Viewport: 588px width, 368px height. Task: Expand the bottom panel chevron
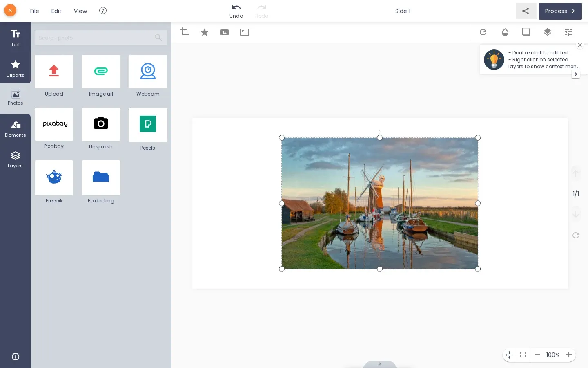(x=380, y=364)
